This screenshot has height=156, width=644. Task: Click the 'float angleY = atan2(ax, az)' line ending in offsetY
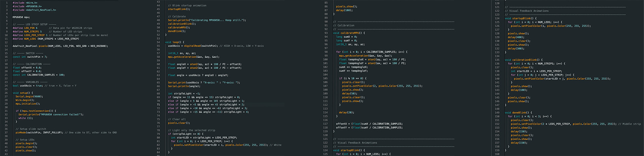205,68
